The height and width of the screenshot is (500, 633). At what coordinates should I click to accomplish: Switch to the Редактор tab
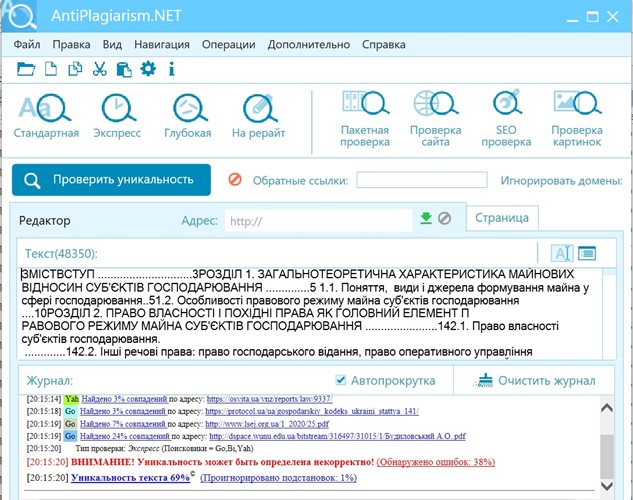click(x=44, y=221)
